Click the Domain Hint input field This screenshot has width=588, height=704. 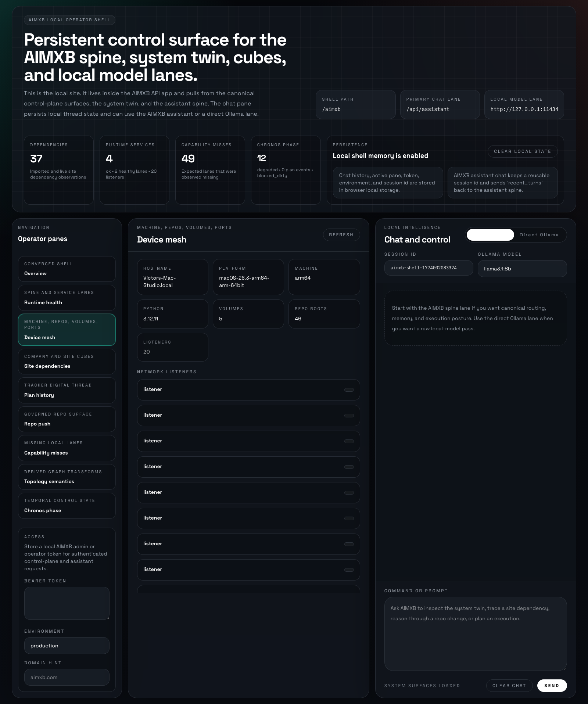(x=67, y=677)
